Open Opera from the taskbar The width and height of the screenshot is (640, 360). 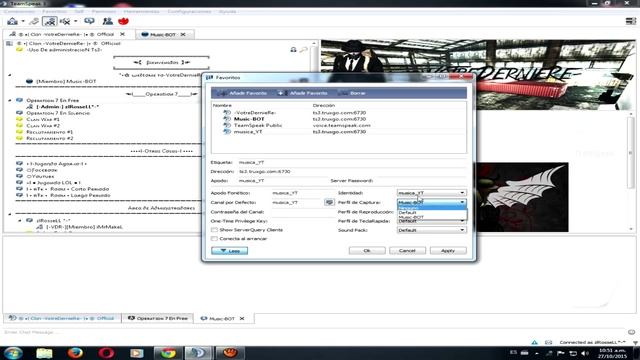(106, 353)
